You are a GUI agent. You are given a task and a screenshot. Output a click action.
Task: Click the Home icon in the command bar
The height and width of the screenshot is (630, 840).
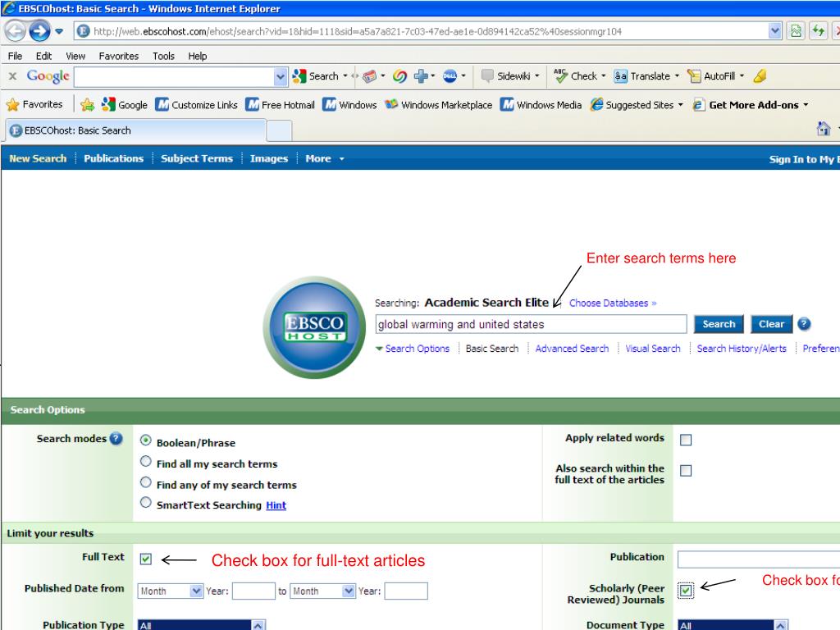pos(824,129)
